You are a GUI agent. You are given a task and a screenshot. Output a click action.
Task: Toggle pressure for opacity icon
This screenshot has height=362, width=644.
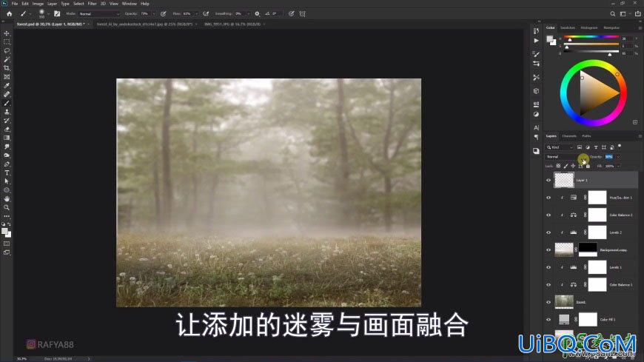(164, 13)
